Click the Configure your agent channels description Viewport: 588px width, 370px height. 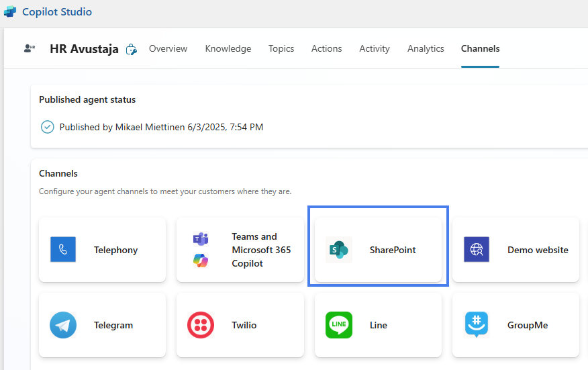click(x=165, y=191)
